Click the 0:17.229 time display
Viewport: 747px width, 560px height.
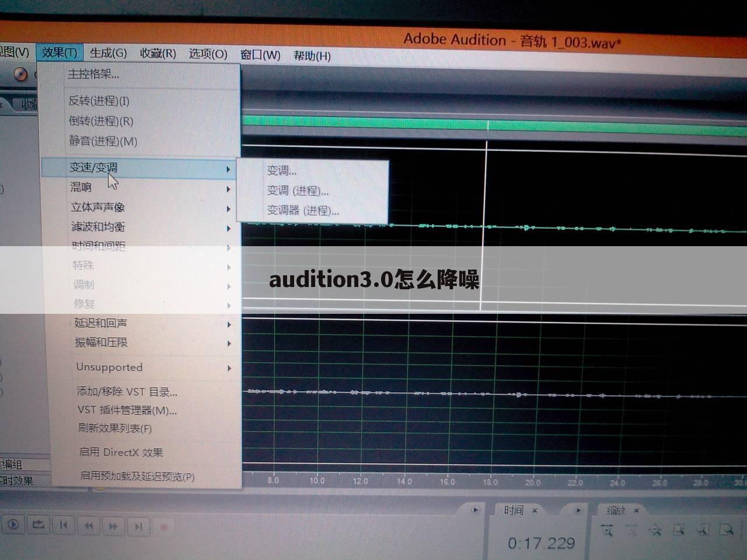pos(541,544)
